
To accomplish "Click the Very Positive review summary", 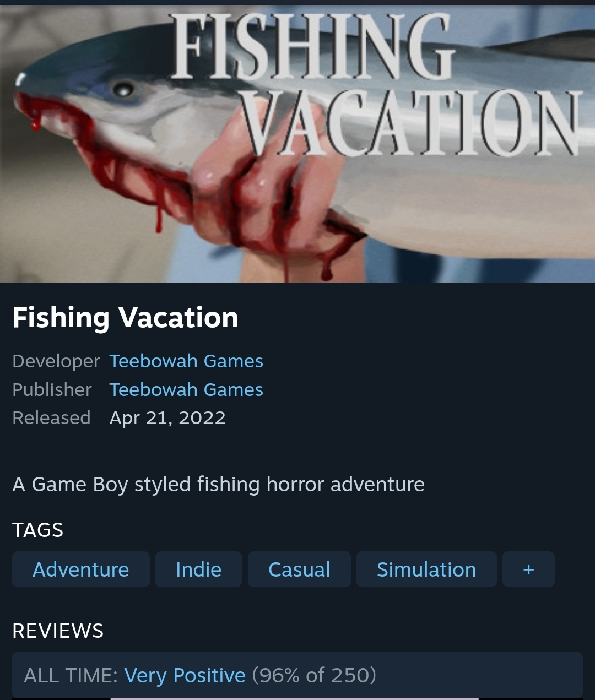I will (185, 675).
